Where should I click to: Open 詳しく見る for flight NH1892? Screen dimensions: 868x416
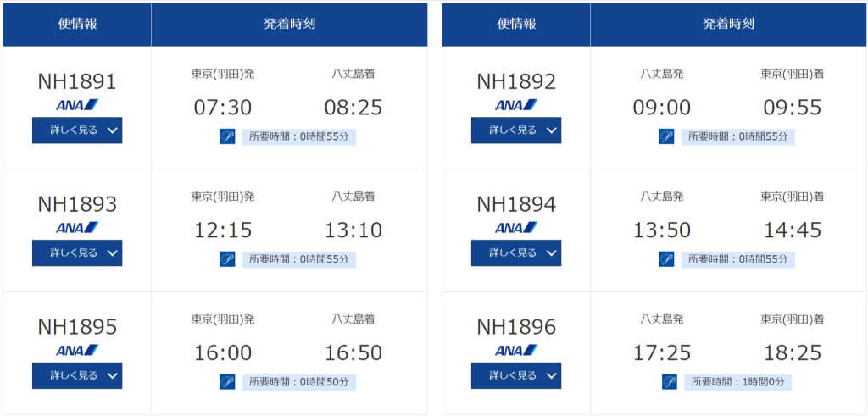(x=516, y=130)
